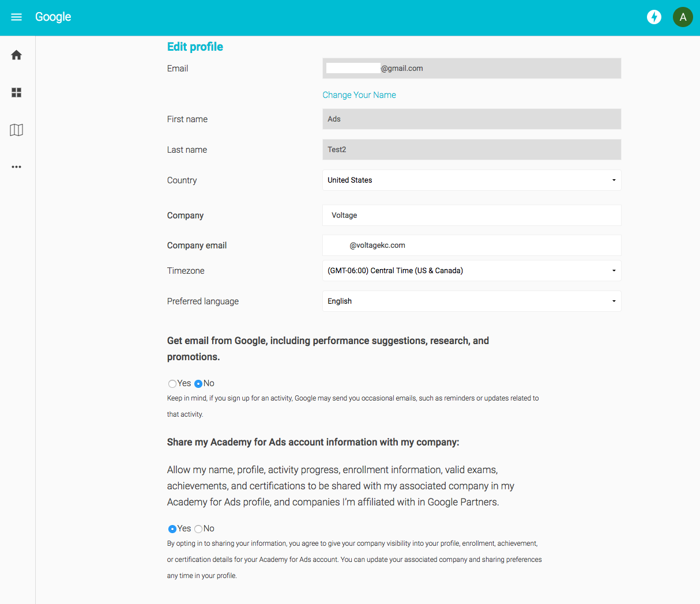
Task: Click the map icon in sidebar
Action: (16, 130)
